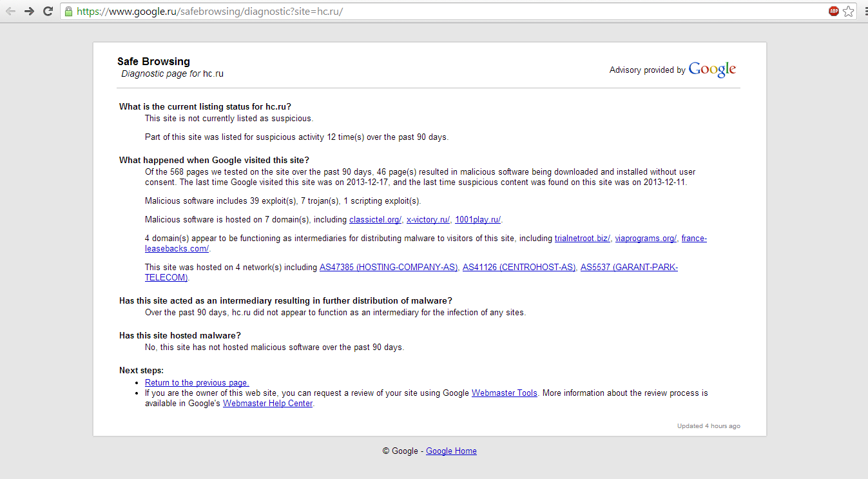Click 'Advisory provided by' text
The height and width of the screenshot is (479, 868).
(647, 70)
